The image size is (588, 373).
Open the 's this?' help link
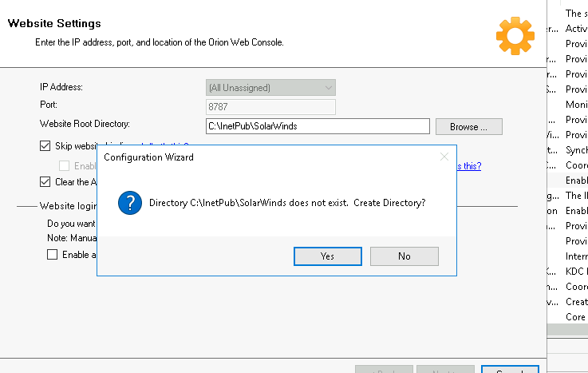[469, 166]
